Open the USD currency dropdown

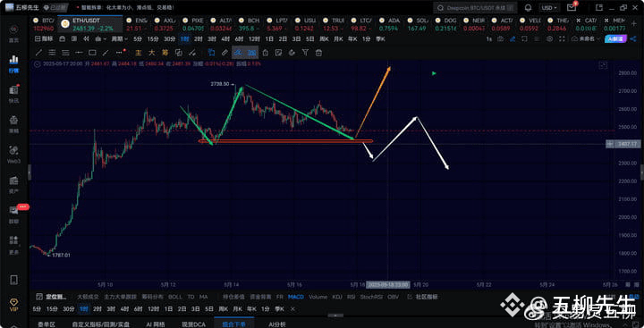549,8
